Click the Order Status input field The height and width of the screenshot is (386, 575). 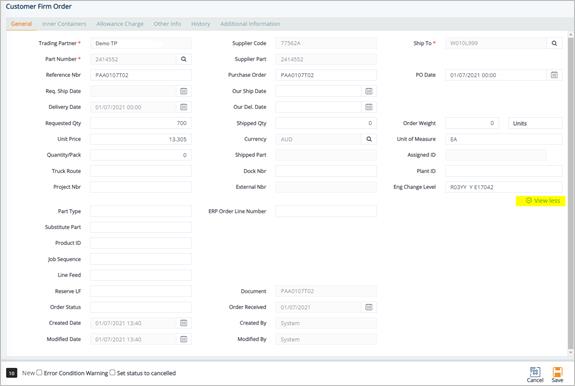point(141,307)
